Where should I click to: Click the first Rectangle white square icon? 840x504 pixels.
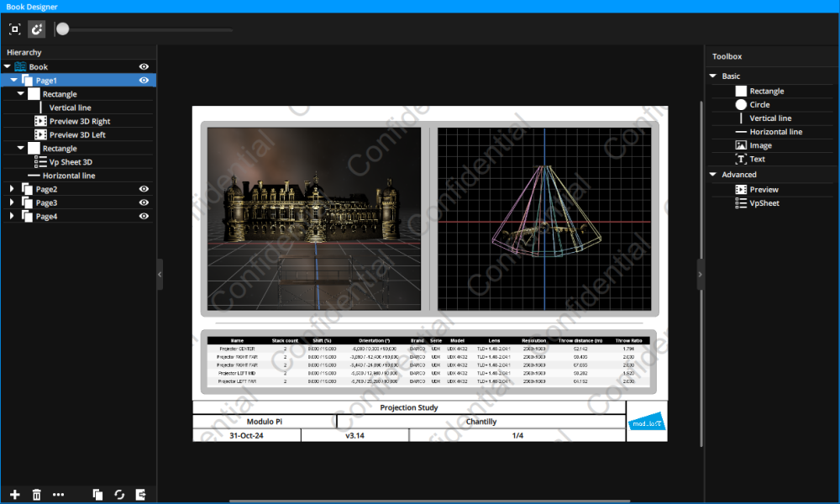34,94
